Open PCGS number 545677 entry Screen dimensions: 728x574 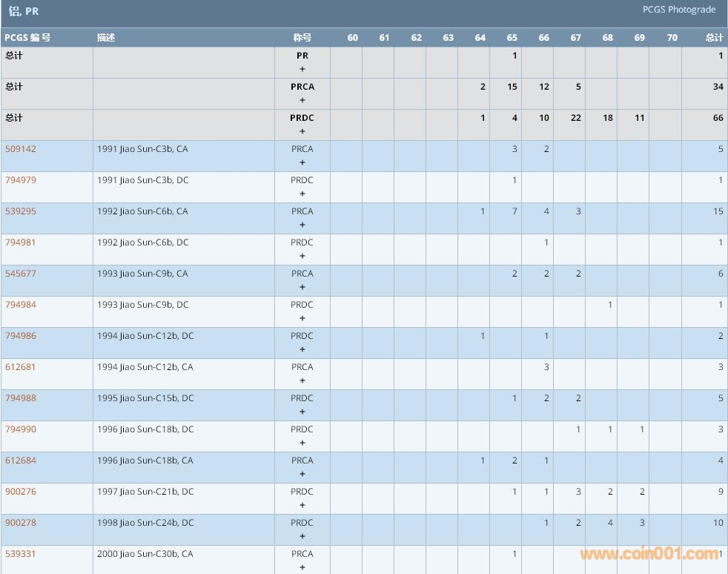[x=21, y=274]
